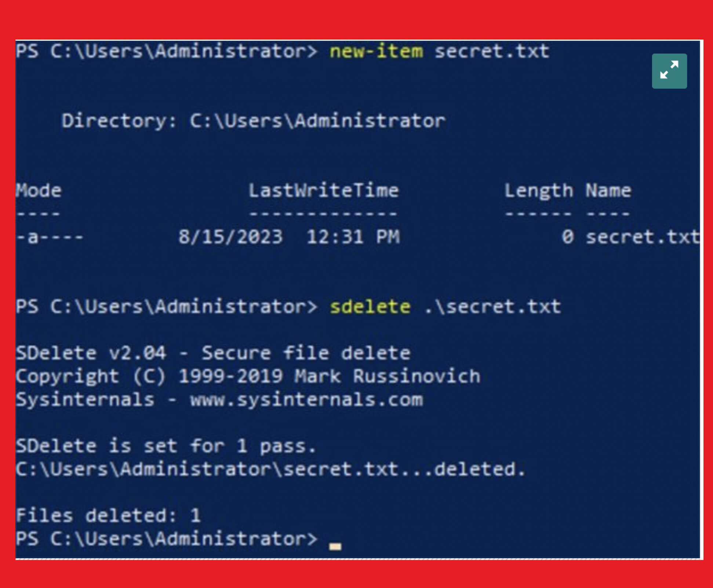Image resolution: width=713 pixels, height=588 pixels.
Task: Click the expand fullscreen icon
Action: point(669,71)
